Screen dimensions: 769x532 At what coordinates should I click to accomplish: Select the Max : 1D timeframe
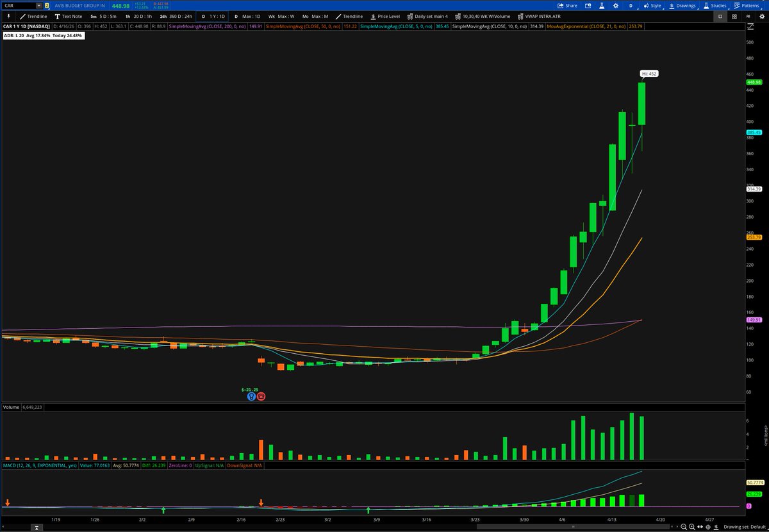pyautogui.click(x=247, y=16)
